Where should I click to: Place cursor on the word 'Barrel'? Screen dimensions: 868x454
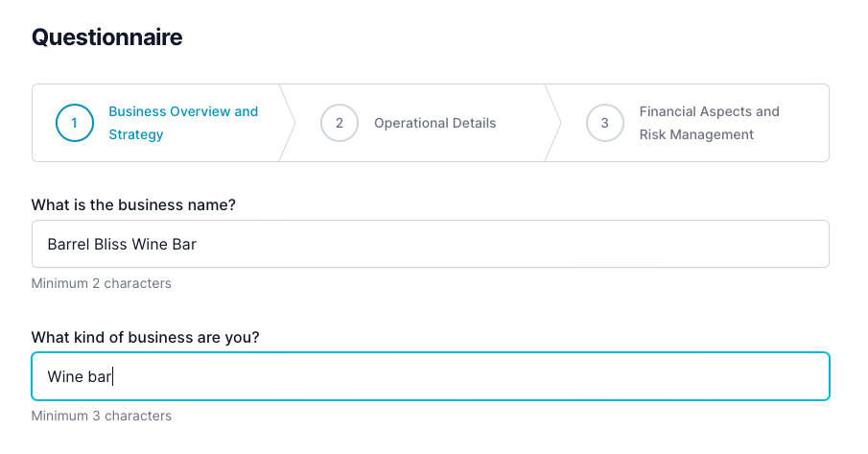tap(68, 245)
